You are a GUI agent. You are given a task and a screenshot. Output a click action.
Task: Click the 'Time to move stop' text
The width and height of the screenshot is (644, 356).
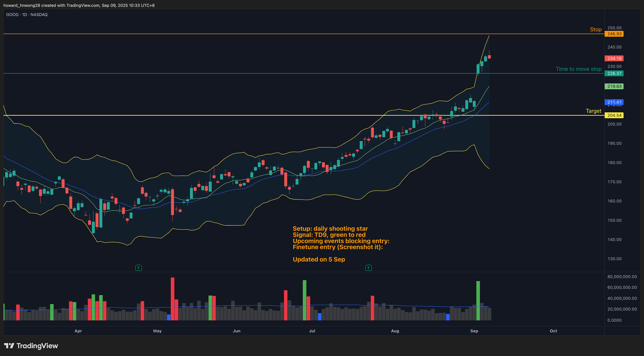tap(578, 69)
